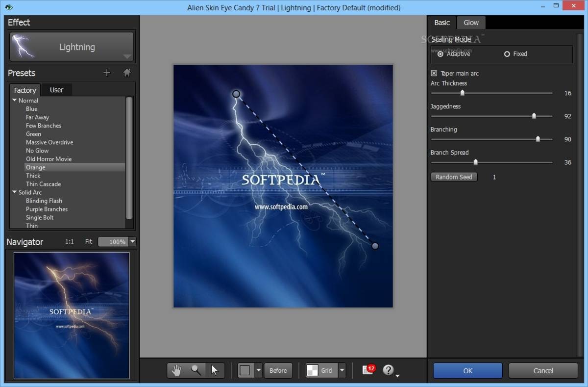Click the Branch Spread value 36

[567, 162]
